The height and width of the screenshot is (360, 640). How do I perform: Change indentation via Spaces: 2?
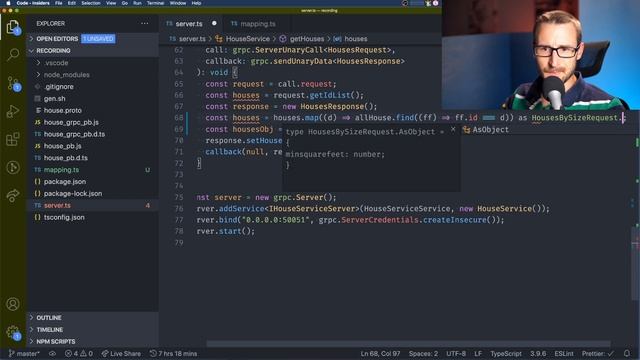(423, 353)
